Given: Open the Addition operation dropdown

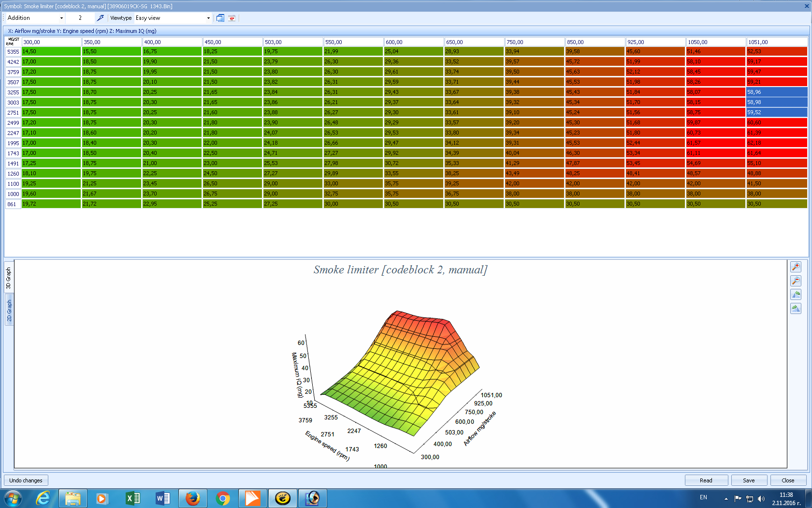Looking at the screenshot, I should pyautogui.click(x=61, y=18).
